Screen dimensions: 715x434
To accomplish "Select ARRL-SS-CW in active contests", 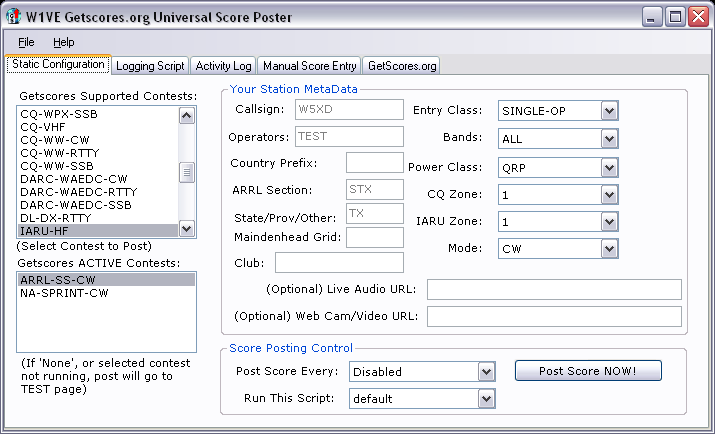I will click(106, 279).
